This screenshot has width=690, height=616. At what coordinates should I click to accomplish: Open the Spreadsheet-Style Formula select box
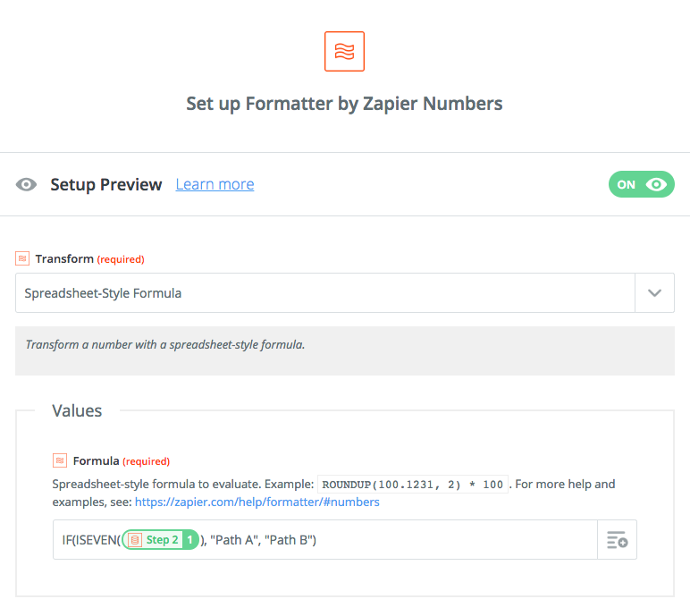[345, 293]
